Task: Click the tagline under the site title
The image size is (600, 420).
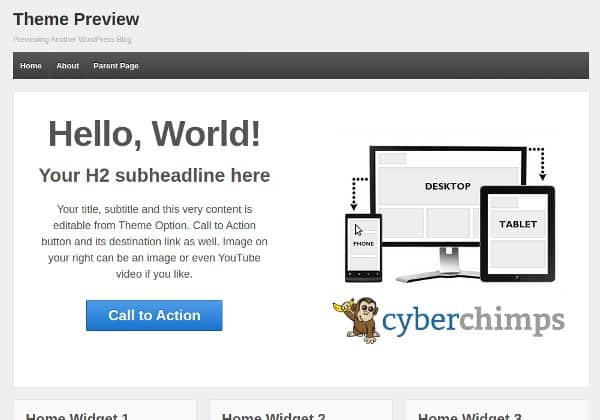Action: click(72, 40)
